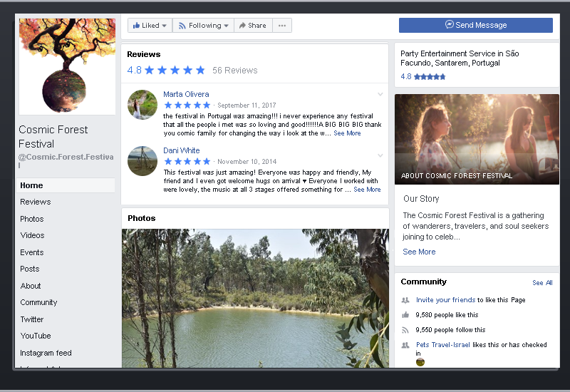The width and height of the screenshot is (570, 392).
Task: Click the thumbs-up icon beside 9,580 people like this
Action: tap(405, 315)
